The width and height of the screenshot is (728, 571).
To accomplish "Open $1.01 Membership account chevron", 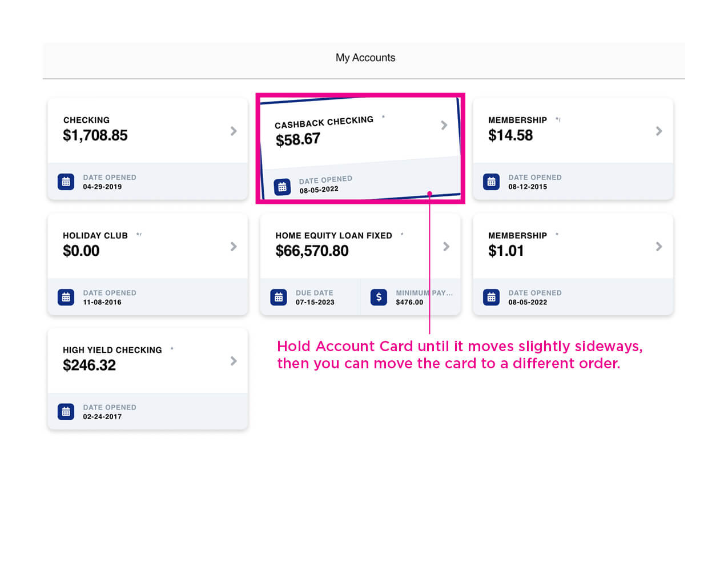I will [659, 246].
